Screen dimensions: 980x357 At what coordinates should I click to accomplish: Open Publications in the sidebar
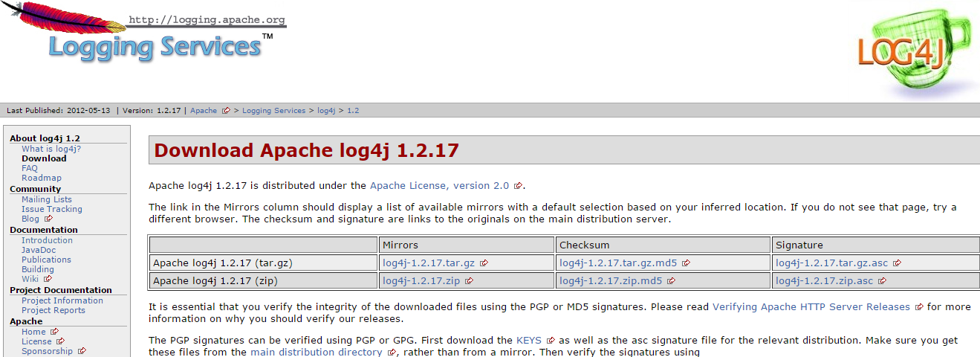tap(46, 260)
